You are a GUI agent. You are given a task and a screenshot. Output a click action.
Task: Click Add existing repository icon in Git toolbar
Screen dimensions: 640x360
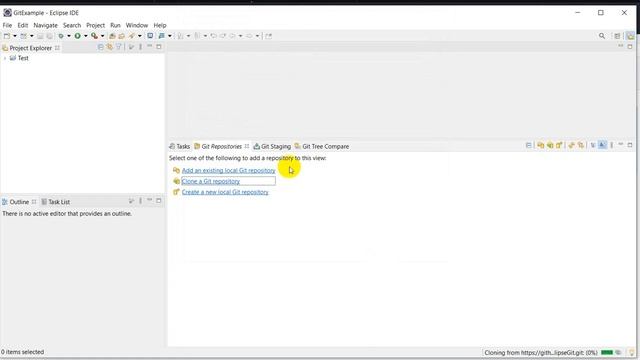point(540,145)
